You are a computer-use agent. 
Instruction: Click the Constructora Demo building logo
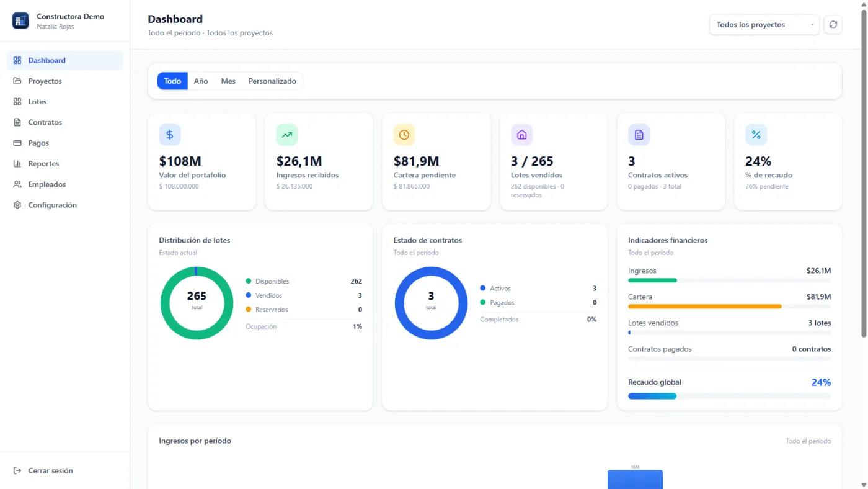coord(20,21)
